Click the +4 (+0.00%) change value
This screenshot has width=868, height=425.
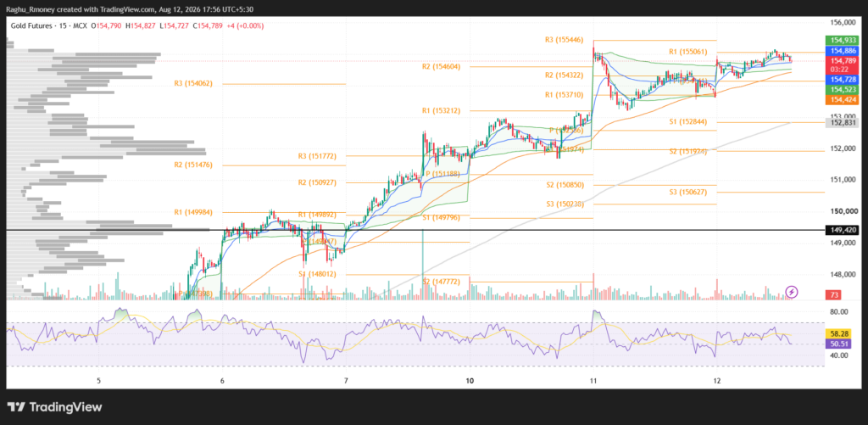coord(245,25)
